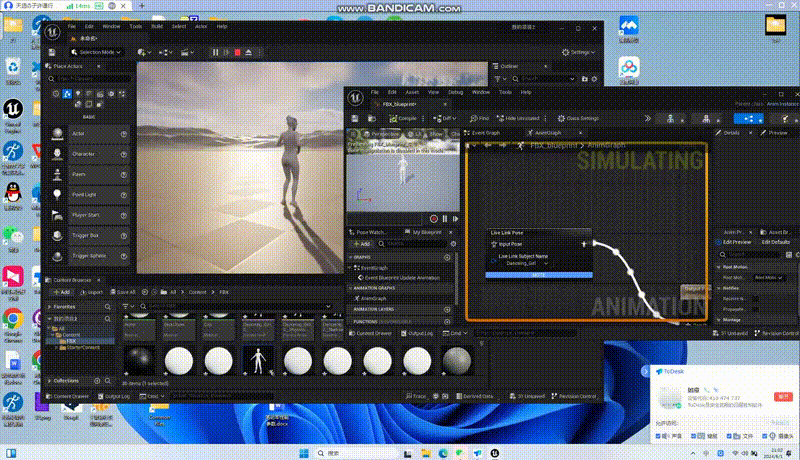Expand the Favorites section in Content Browser
800x460 pixels.
49,306
